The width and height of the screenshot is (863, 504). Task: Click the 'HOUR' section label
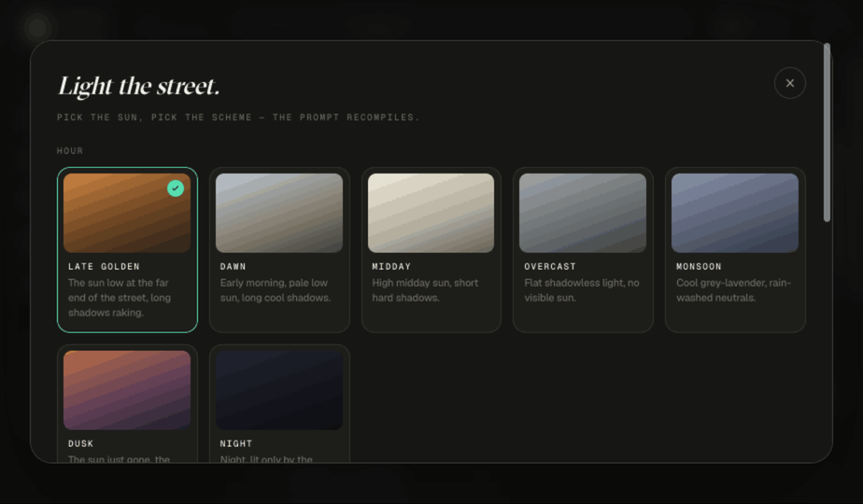click(70, 151)
